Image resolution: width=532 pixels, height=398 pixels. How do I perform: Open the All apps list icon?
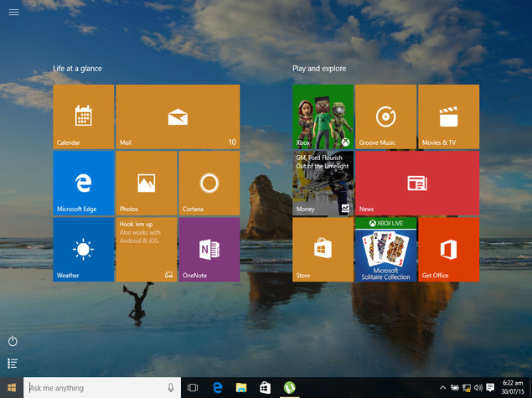coord(13,364)
